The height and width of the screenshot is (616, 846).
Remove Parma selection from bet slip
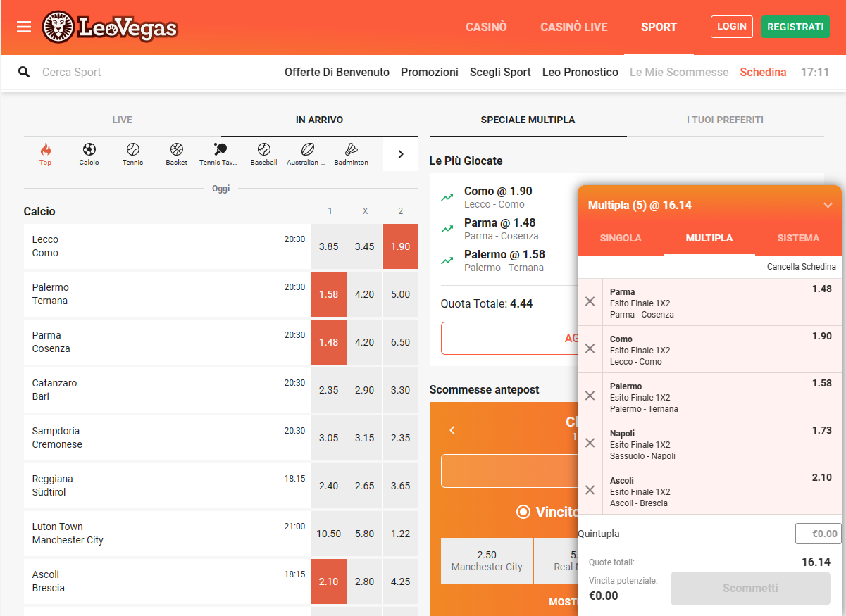[590, 301]
